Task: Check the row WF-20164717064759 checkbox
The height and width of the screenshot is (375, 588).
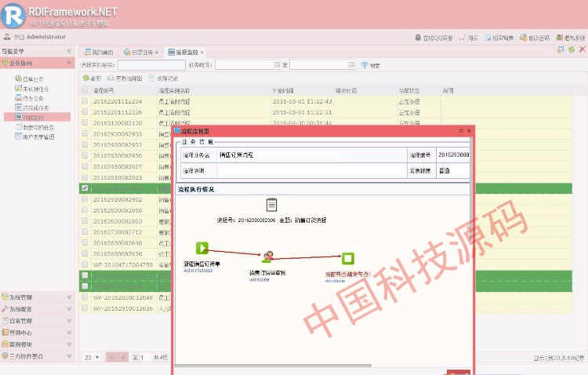Action: (x=85, y=264)
